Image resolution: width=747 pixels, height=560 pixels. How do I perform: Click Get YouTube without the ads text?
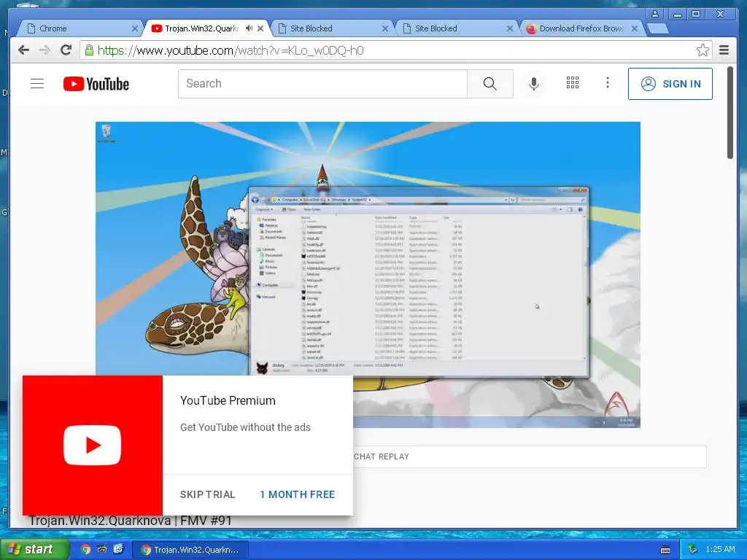(x=245, y=427)
